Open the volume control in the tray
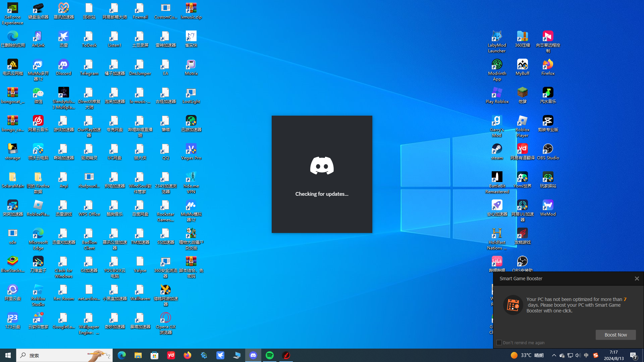 click(x=578, y=355)
